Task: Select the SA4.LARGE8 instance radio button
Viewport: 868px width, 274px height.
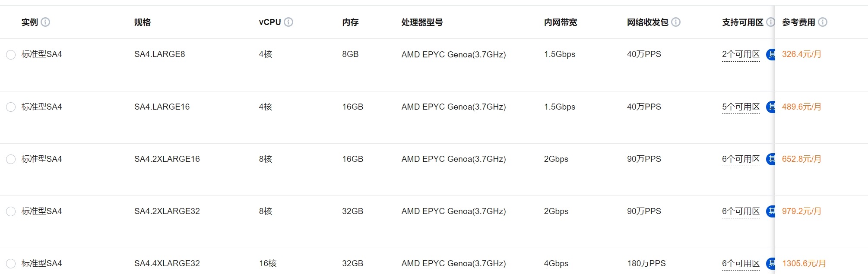Action: point(11,55)
